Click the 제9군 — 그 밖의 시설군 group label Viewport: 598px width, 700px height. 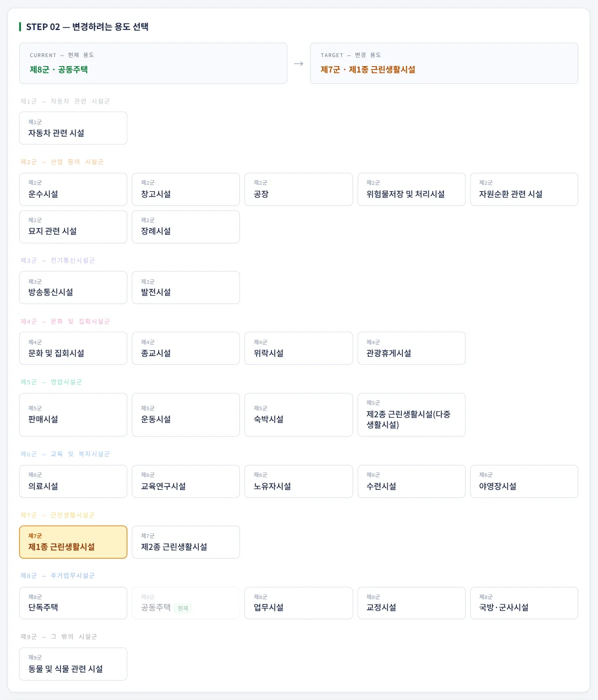click(59, 637)
